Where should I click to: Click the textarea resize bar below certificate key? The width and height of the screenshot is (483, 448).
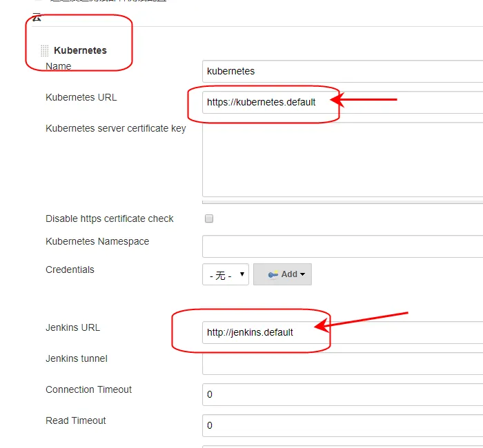342,202
